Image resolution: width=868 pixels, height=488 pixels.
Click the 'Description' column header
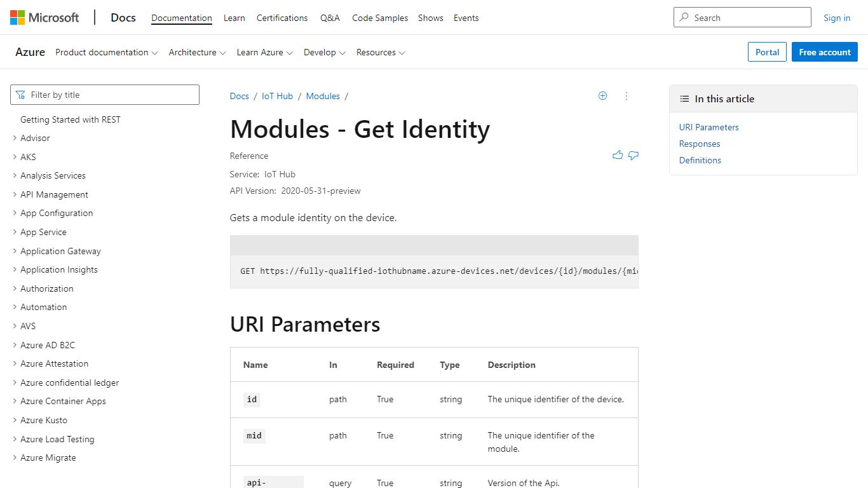tap(512, 365)
